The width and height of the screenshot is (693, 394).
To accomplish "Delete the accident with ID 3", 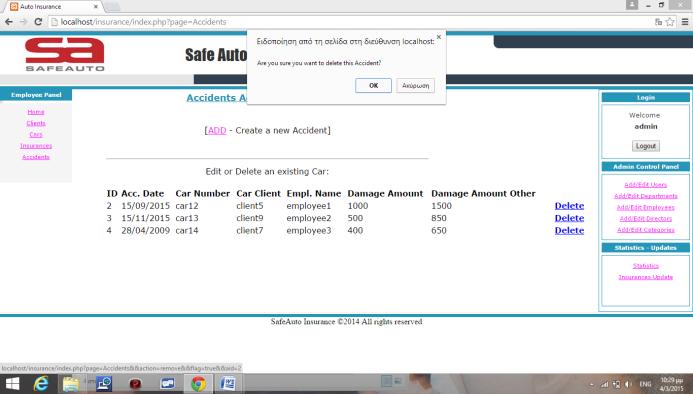I will (569, 218).
